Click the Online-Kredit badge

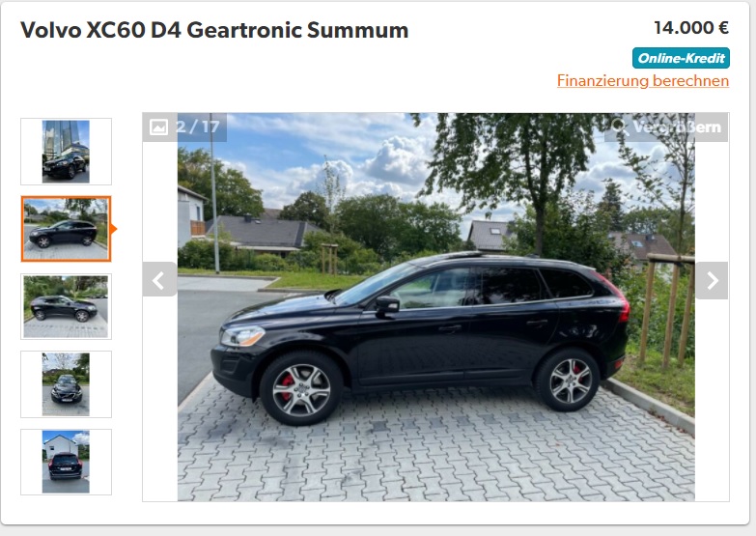[681, 58]
